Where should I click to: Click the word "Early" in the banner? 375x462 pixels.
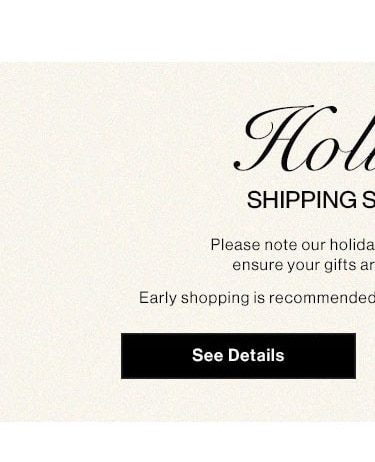pos(158,298)
